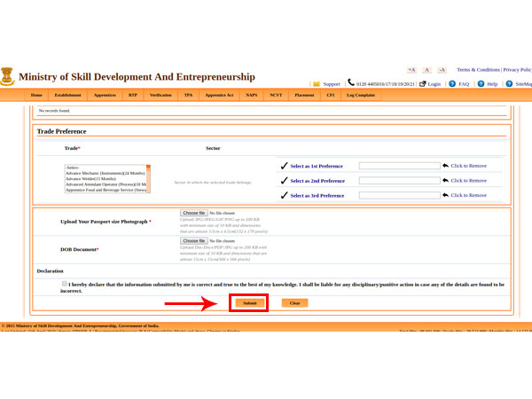The image size is (532, 399).
Task: Open the Verification menu
Action: pos(160,95)
